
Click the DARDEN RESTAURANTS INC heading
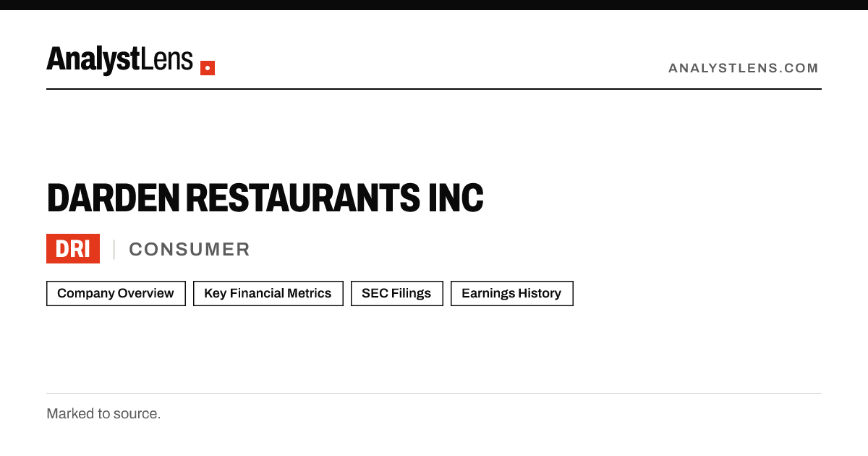[x=265, y=198]
